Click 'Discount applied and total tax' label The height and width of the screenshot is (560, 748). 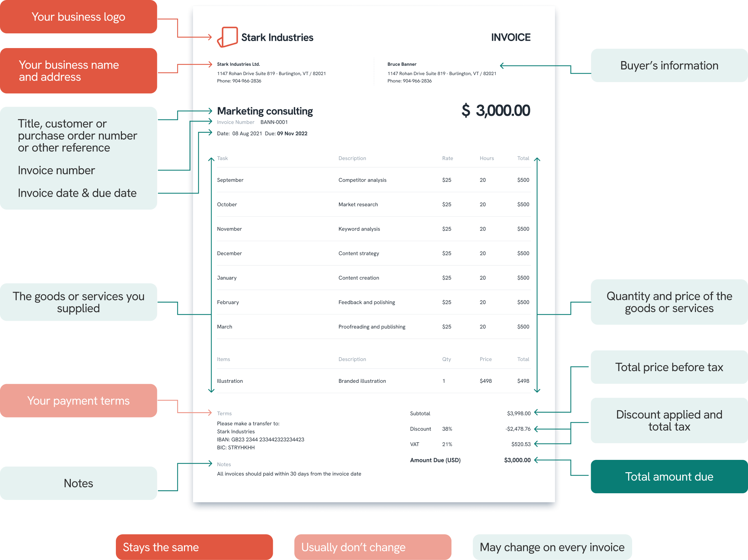(669, 421)
